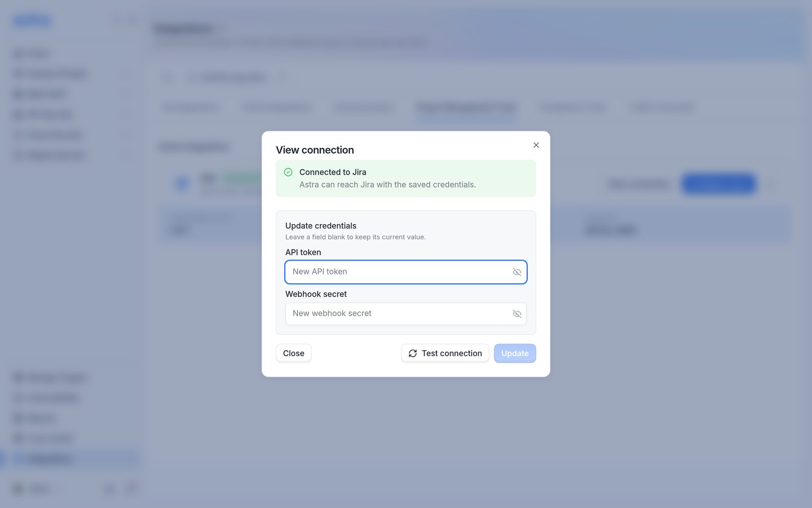812x508 pixels.
Task: Click the blurred blue logo at top left
Action: pyautogui.click(x=31, y=21)
